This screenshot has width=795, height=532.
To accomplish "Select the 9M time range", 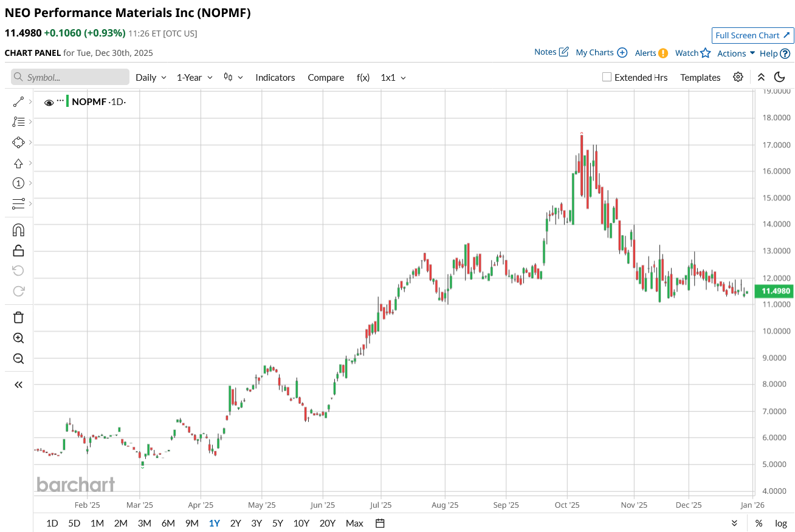I will coord(191,523).
